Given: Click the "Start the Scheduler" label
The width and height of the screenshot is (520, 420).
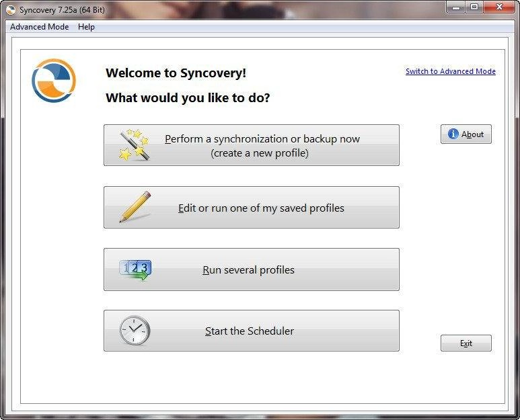Looking at the screenshot, I should point(250,331).
